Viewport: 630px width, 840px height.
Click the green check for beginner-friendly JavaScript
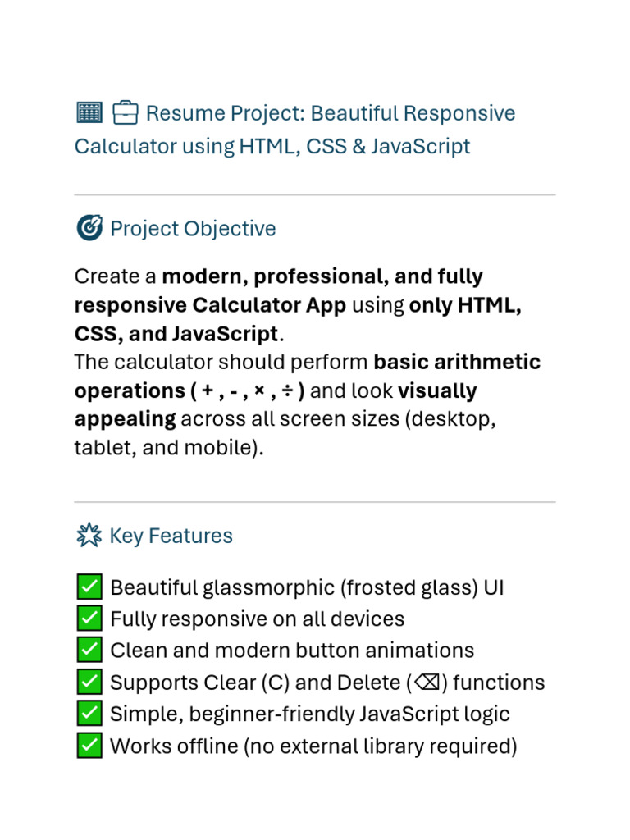coord(89,714)
